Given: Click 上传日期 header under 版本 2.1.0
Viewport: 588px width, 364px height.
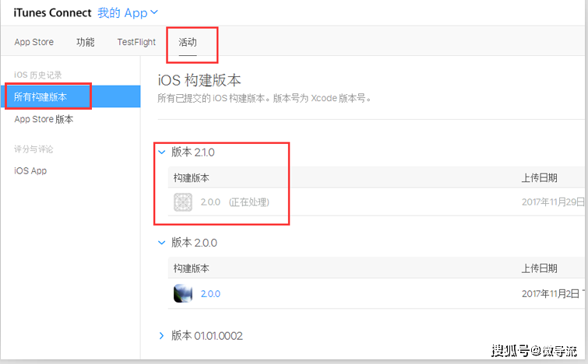Looking at the screenshot, I should pos(539,177).
